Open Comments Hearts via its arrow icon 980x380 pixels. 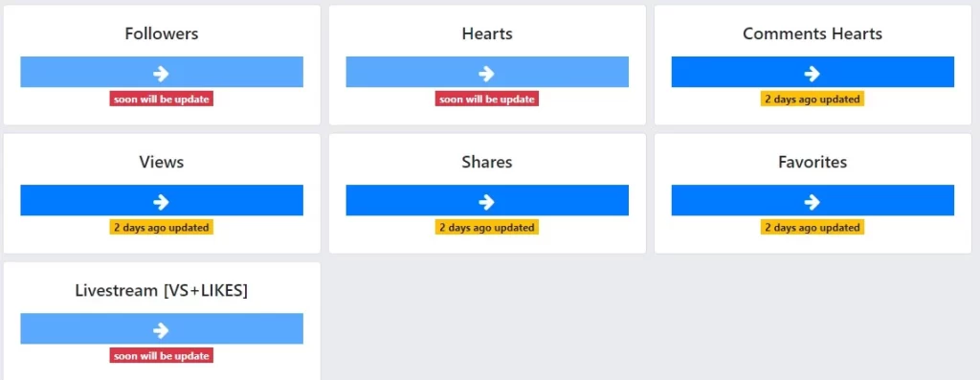click(813, 74)
